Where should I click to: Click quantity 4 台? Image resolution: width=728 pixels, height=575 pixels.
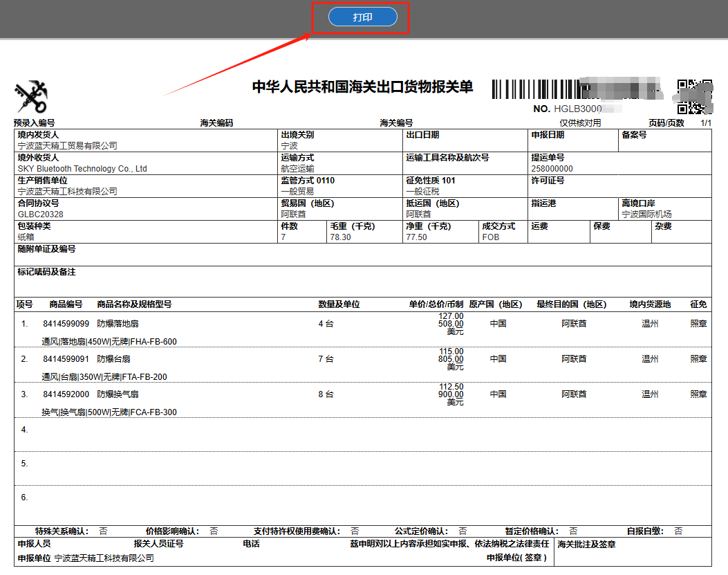tap(326, 324)
